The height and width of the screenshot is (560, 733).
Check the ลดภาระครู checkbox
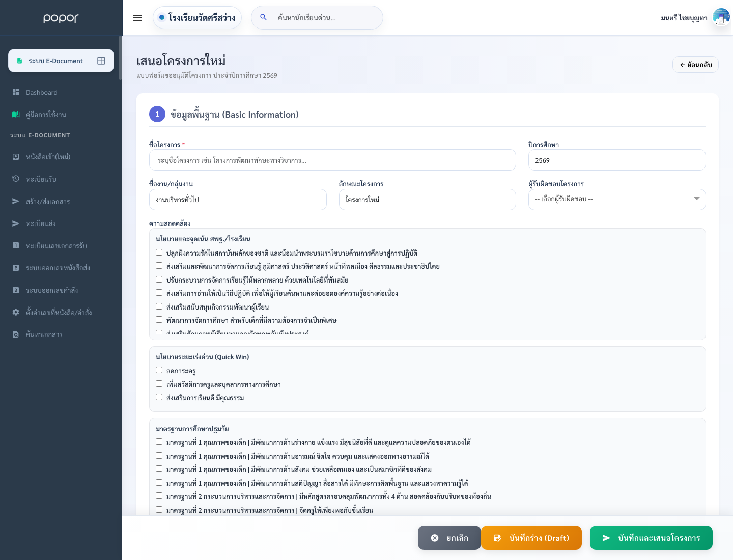[x=159, y=370]
